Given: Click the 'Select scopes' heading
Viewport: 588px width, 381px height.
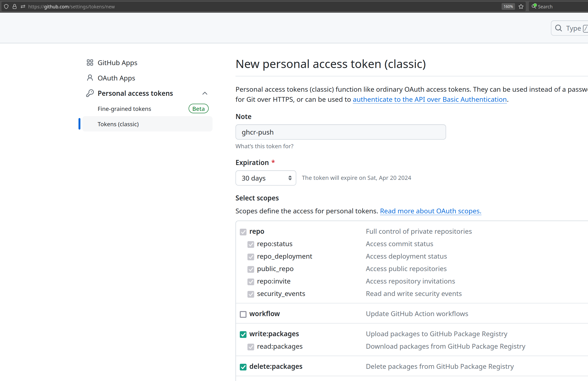Looking at the screenshot, I should (257, 198).
